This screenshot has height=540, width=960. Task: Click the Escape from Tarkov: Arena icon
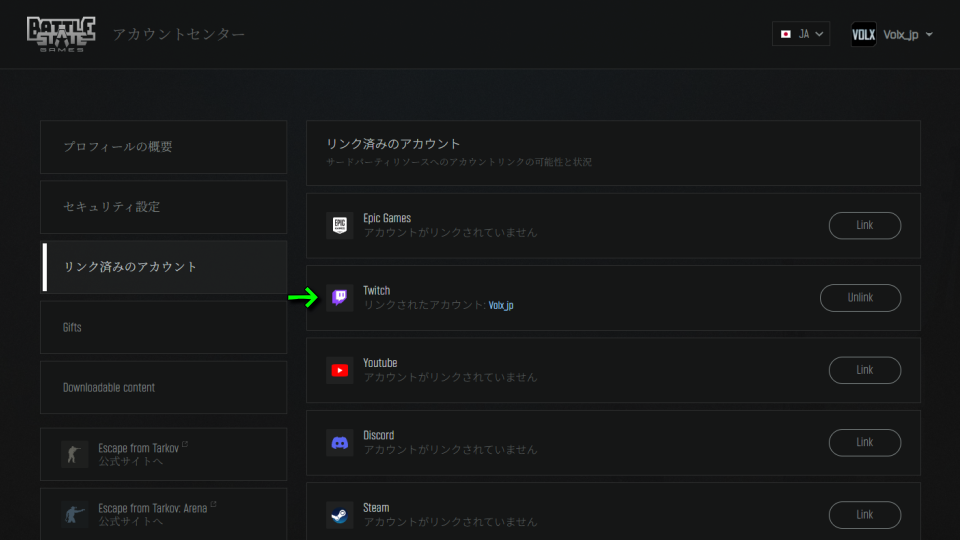[x=74, y=514]
